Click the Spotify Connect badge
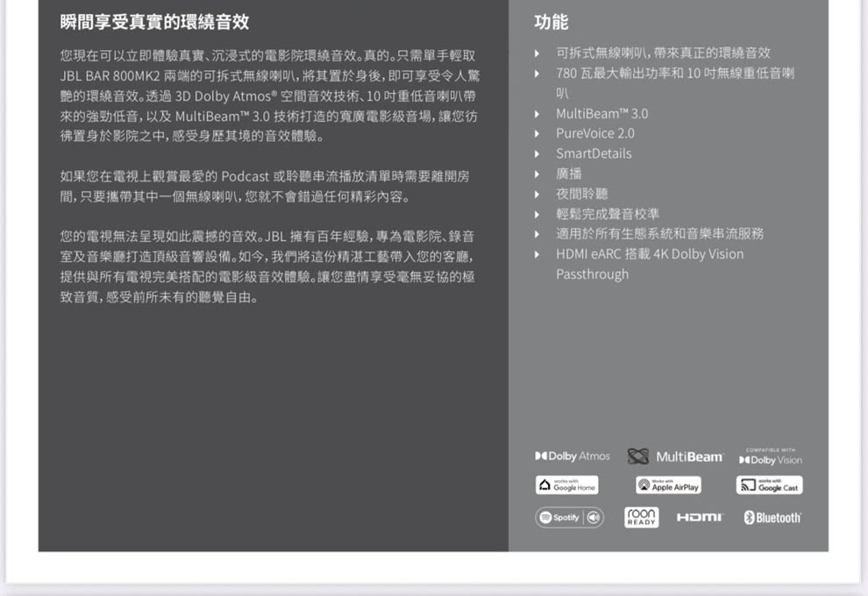The width and height of the screenshot is (868, 596). click(569, 517)
